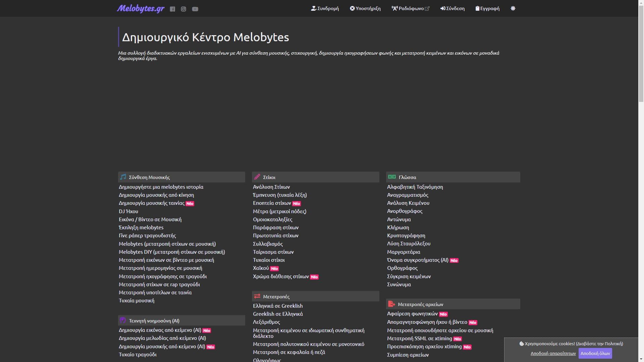
Task: Open Melobytes DIY link
Action: pos(172,252)
